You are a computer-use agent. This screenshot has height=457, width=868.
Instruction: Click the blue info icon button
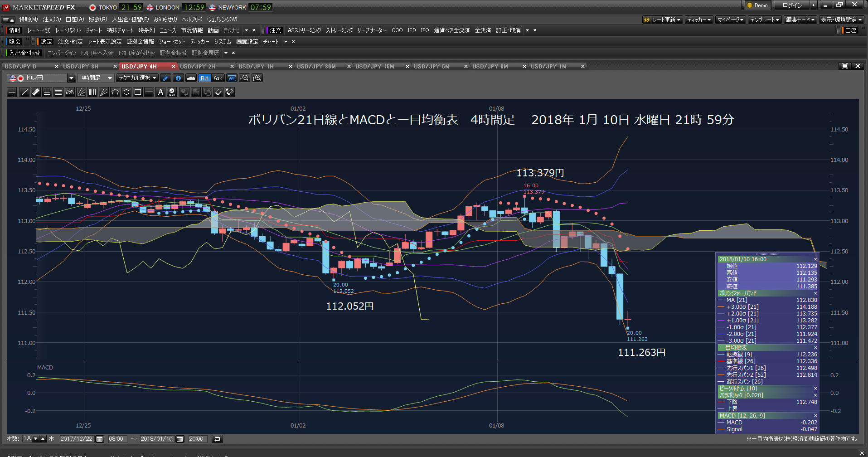(179, 78)
